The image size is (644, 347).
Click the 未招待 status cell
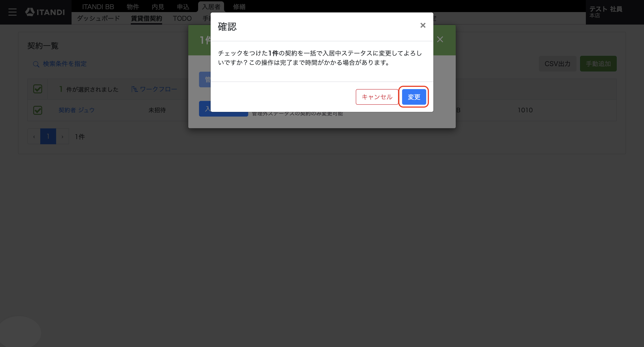[157, 110]
